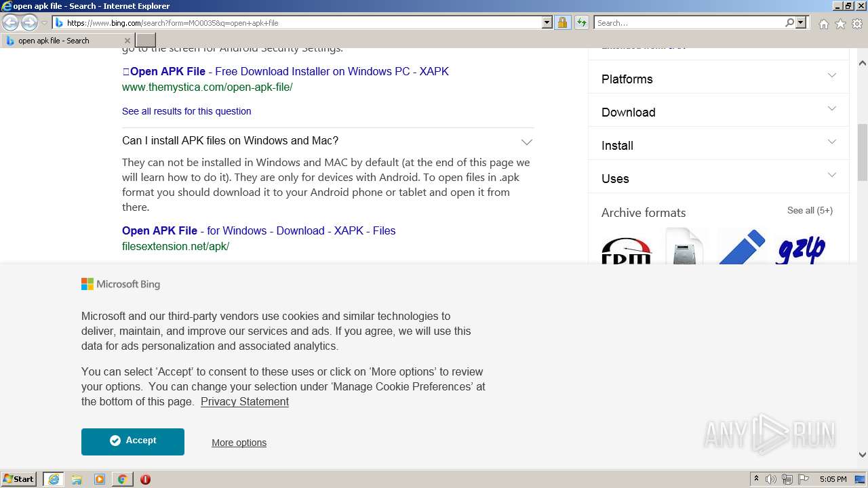Open filesextension.net Open APK File result
Image resolution: width=868 pixels, height=488 pixels.
[x=258, y=230]
